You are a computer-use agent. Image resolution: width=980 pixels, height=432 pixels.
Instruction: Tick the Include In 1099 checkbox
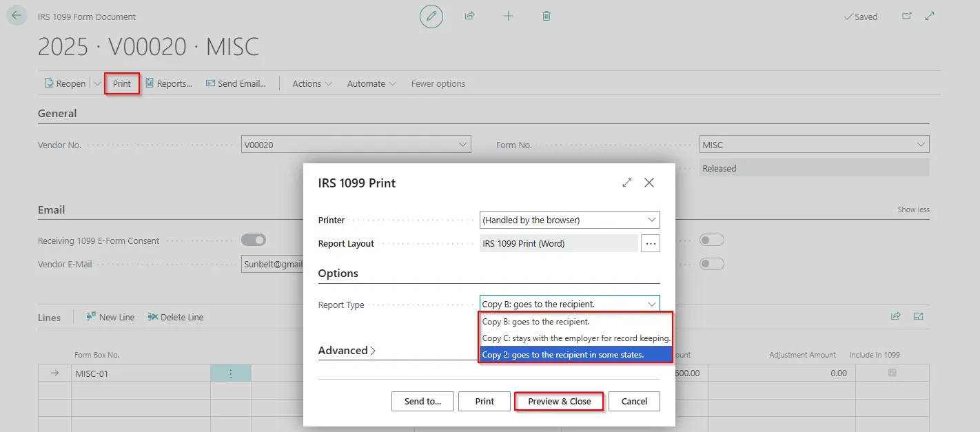[892, 373]
